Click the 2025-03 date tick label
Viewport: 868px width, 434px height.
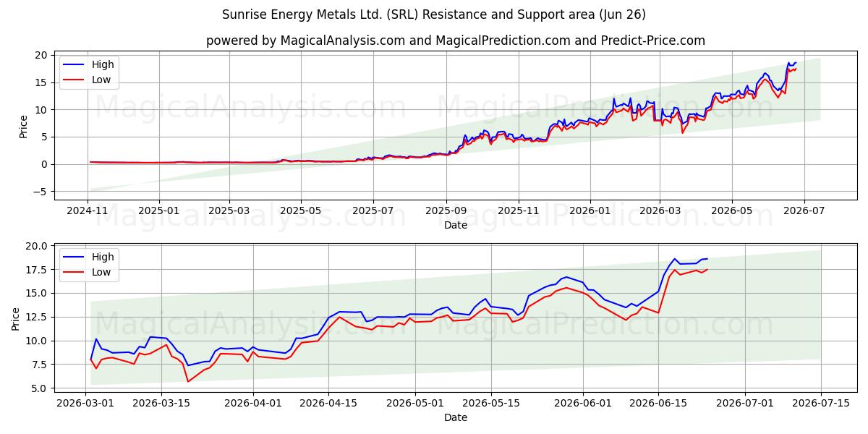229,210
